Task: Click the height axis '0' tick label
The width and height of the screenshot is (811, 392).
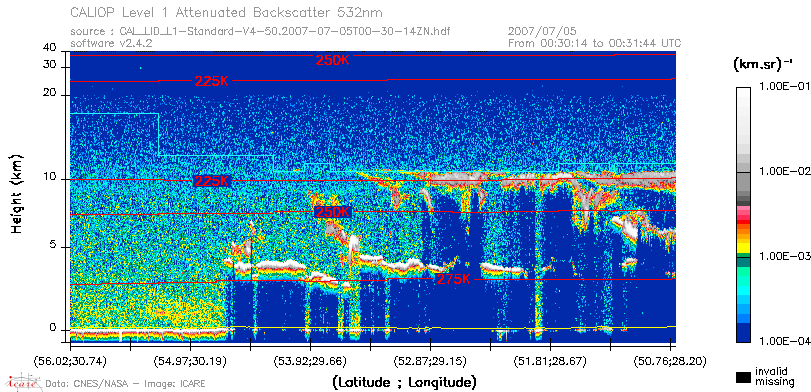Action: click(x=52, y=327)
